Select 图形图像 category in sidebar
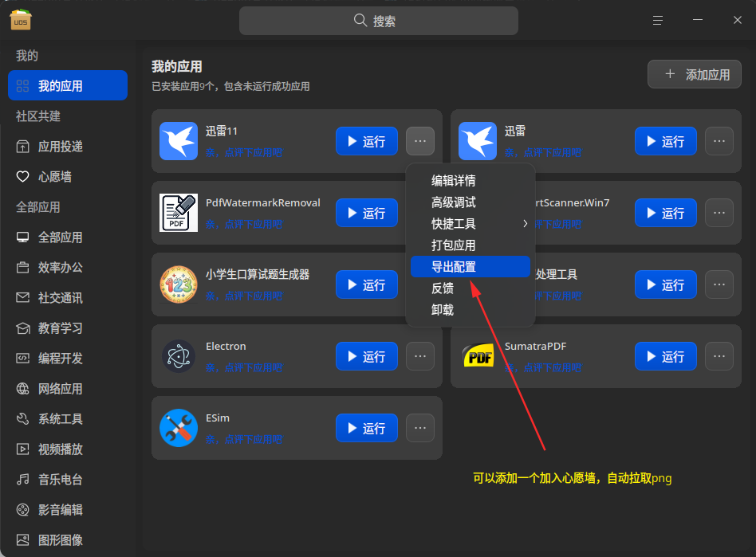The height and width of the screenshot is (557, 756). click(68, 540)
